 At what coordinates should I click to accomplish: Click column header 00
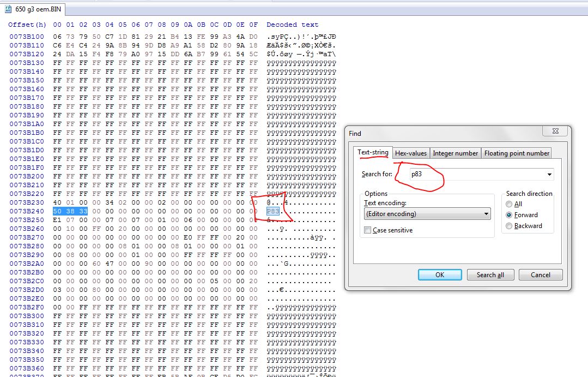[x=57, y=25]
